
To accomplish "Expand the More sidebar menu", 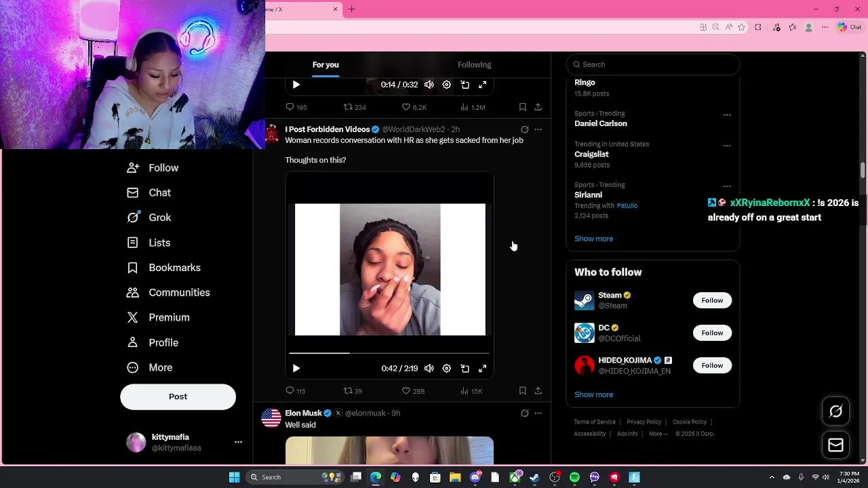I will (x=150, y=368).
